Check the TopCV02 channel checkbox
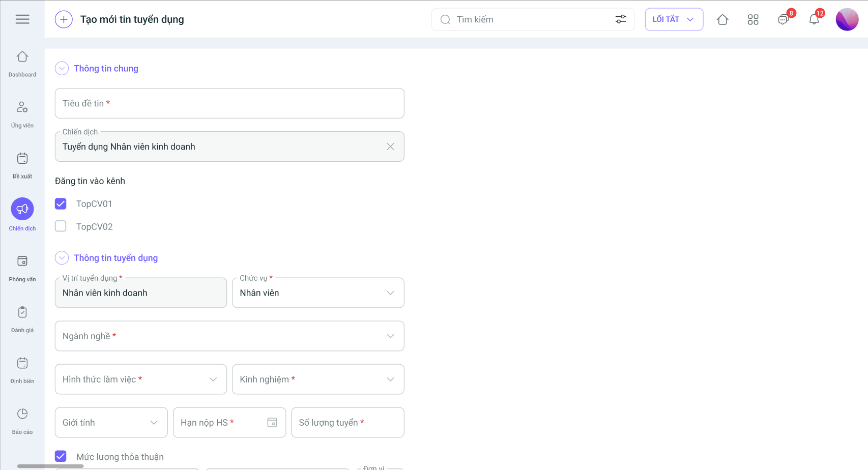Screen dimensions: 868x470 61,226
